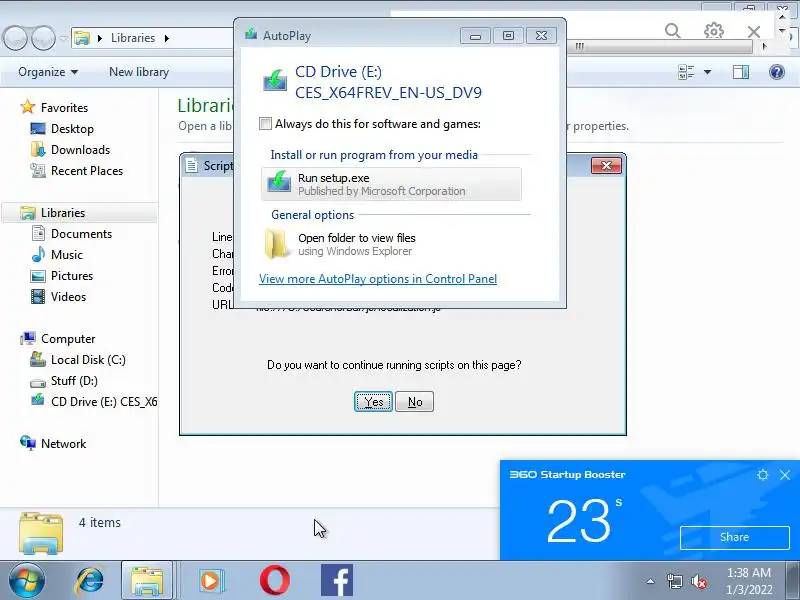Click the folder icon beside Open folder option
800x600 pixels.
(277, 244)
